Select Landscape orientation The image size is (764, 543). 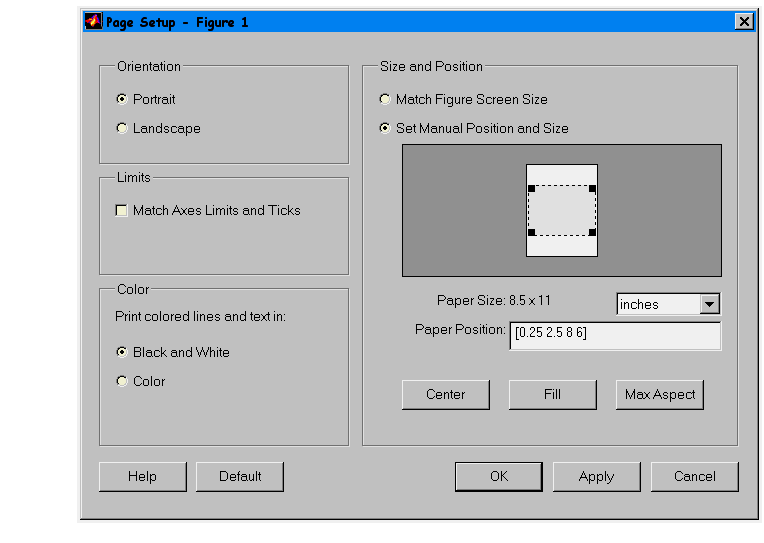click(122, 128)
